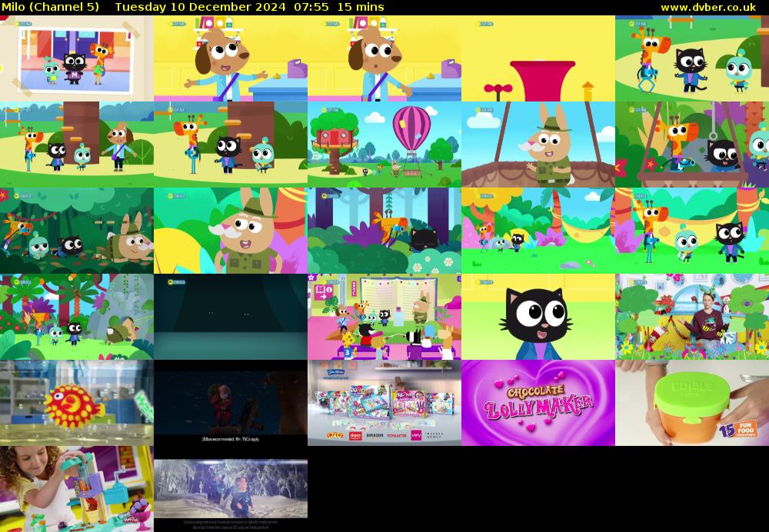Click the 'Tuesday 10 December 2024' date text

pyautogui.click(x=200, y=7)
